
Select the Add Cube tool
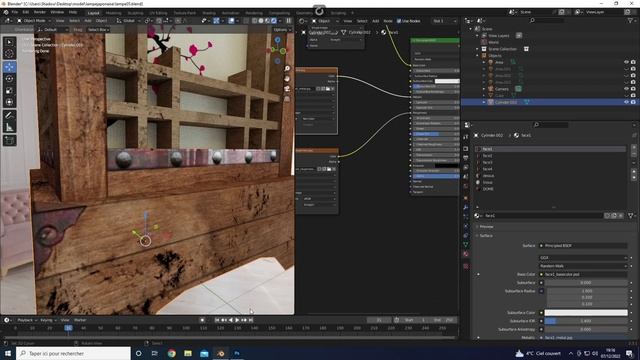pyautogui.click(x=9, y=141)
